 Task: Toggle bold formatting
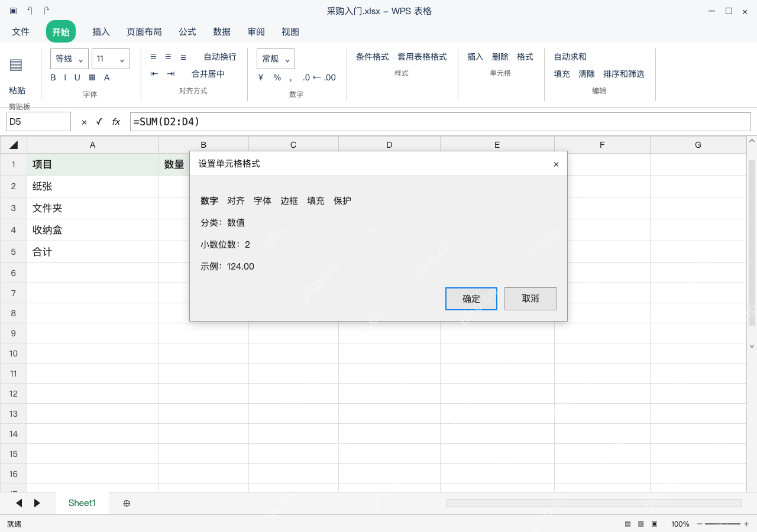(x=53, y=77)
